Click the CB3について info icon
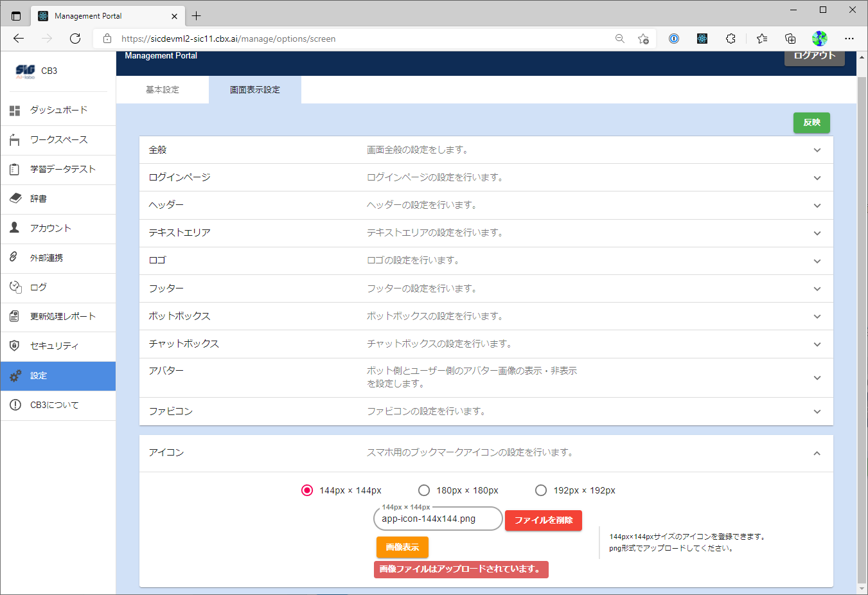868x595 pixels. pos(15,405)
